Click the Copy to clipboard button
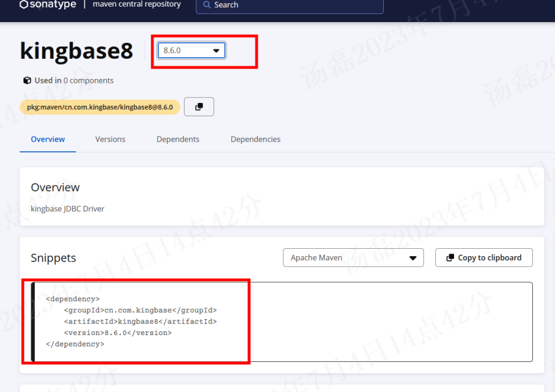This screenshot has width=555, height=392. click(484, 258)
